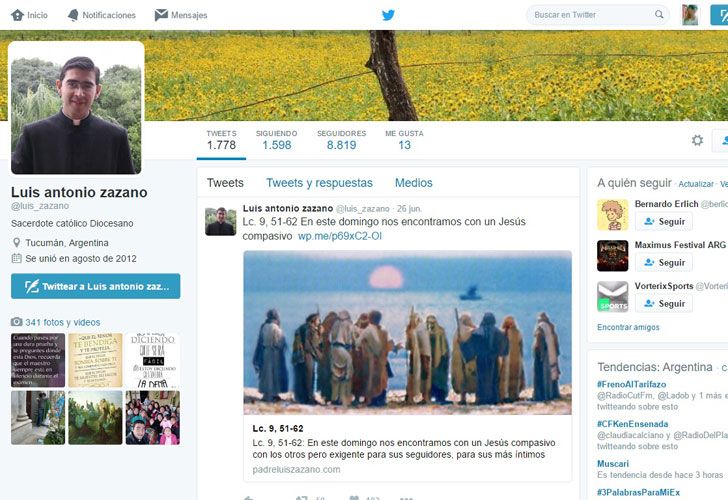The height and width of the screenshot is (500, 728).
Task: Open card title Lc. 9, 51-62
Action: coord(278,429)
